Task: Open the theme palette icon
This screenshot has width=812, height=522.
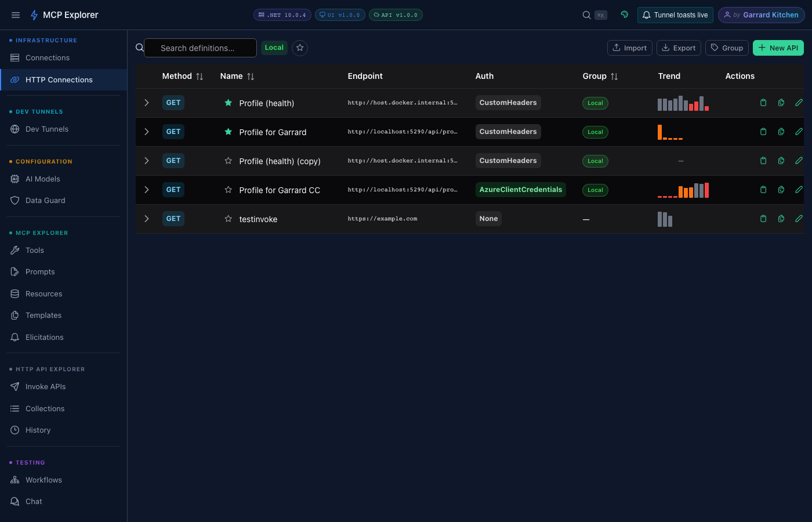Action: point(625,14)
